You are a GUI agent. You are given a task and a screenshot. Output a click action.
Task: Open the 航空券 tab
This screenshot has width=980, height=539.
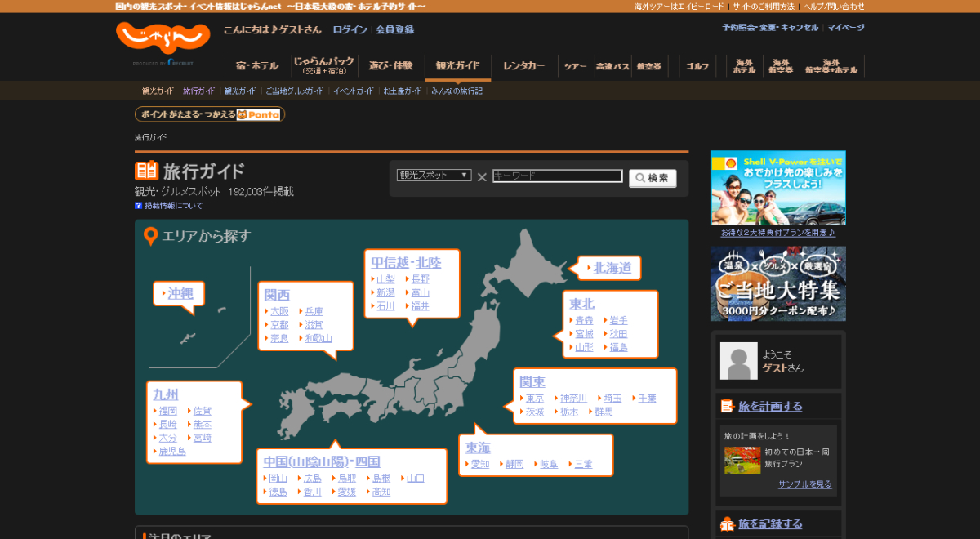pyautogui.click(x=649, y=66)
